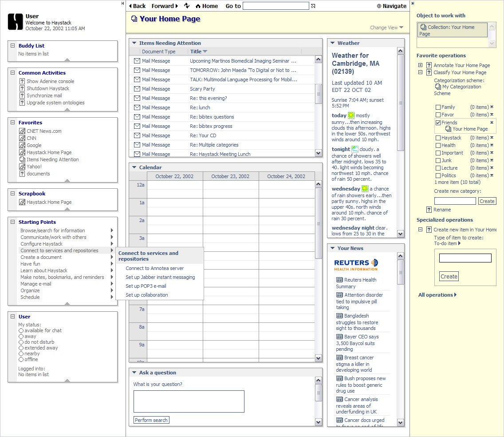Collapse the Weather section

[x=332, y=43]
